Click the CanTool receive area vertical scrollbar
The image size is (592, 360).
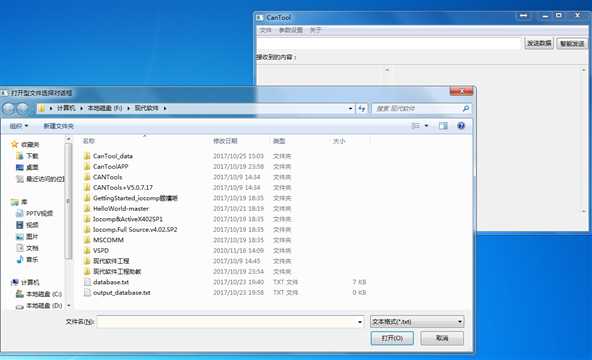click(584, 140)
